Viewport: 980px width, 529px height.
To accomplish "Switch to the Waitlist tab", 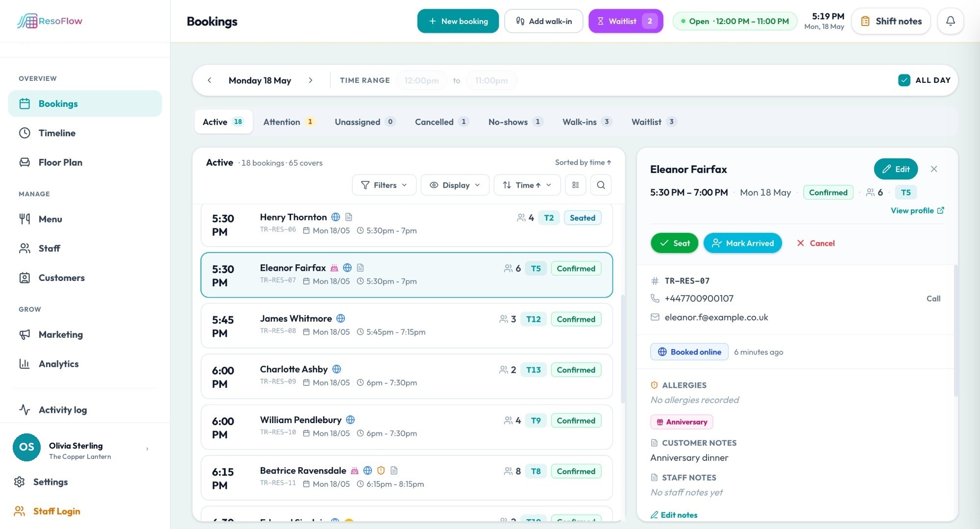I will pyautogui.click(x=654, y=122).
